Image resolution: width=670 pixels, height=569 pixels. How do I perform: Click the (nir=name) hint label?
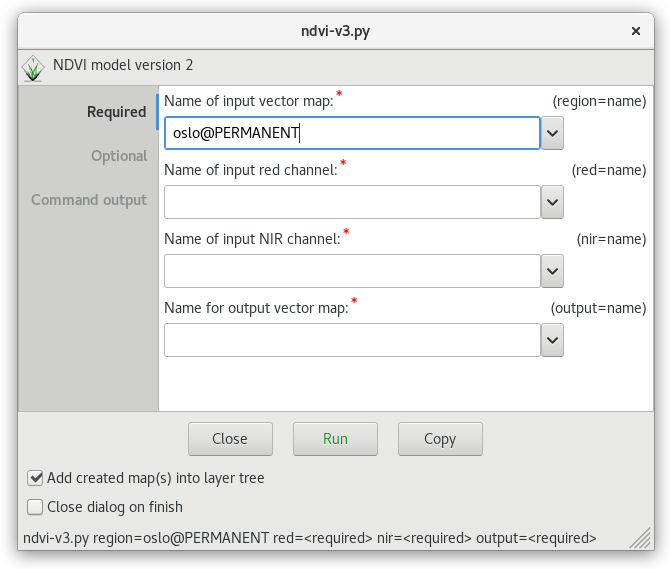[611, 239]
